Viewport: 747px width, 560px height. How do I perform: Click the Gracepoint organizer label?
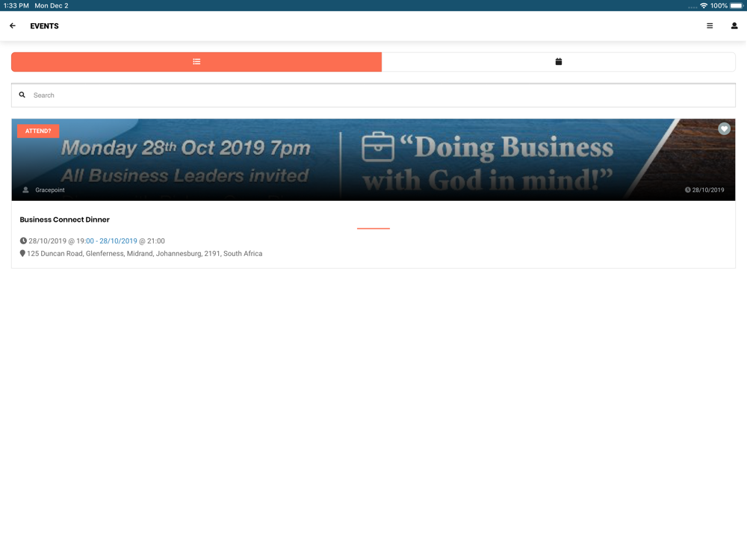[50, 190]
